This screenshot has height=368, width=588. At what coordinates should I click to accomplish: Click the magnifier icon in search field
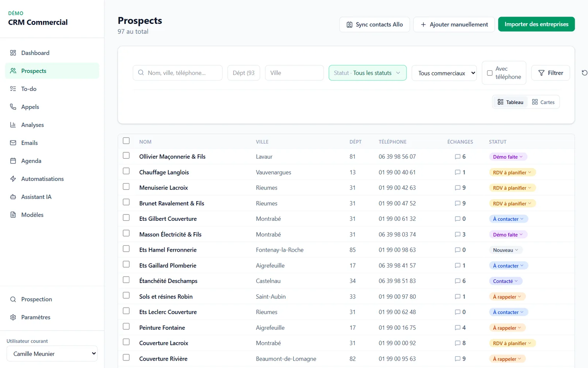tap(141, 73)
